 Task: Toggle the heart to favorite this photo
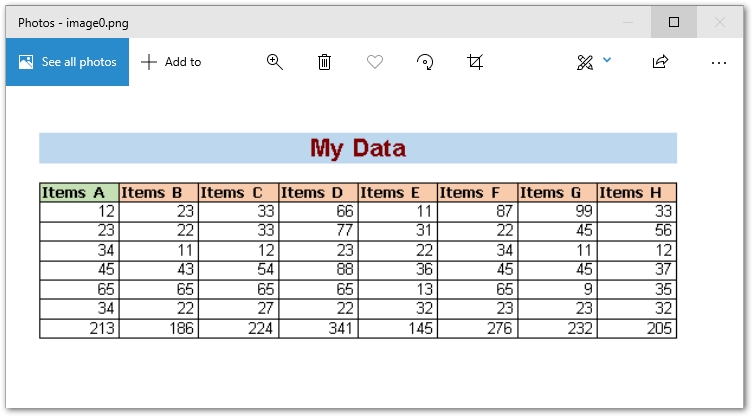click(375, 62)
